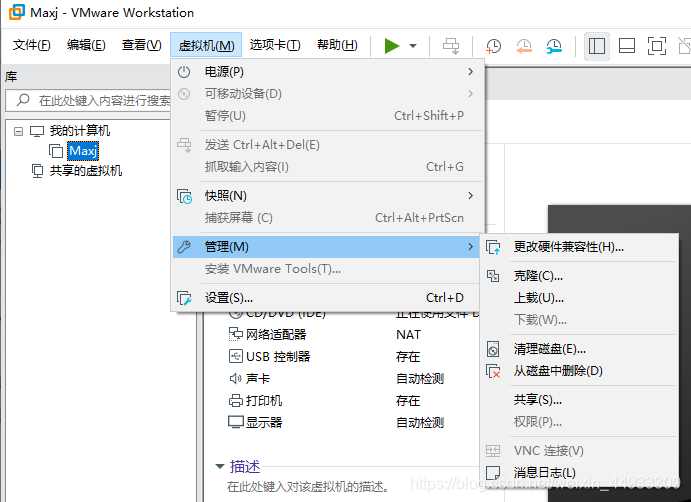The height and width of the screenshot is (502, 691).
Task: Select the highlighted 管理(M) menu entry
Action: click(327, 247)
